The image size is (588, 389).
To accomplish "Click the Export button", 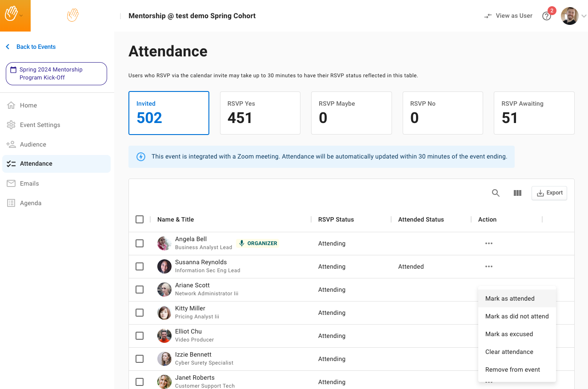I will (x=549, y=193).
